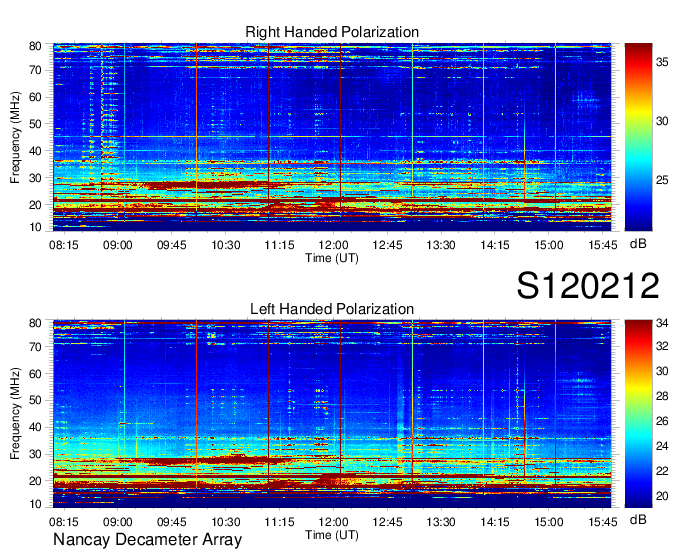The image size is (680, 552).
Task: Click "11:15" time tick under Right Handed plot
Action: point(279,245)
